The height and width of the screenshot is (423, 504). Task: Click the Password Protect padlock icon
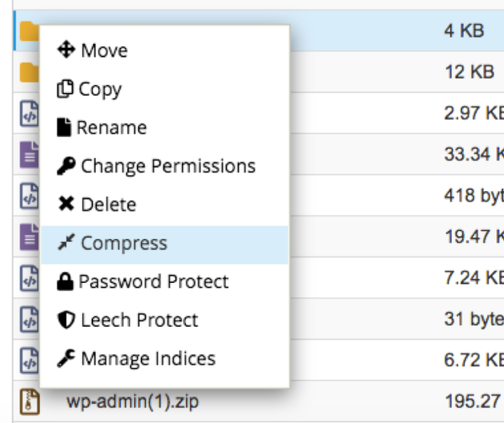click(x=65, y=282)
